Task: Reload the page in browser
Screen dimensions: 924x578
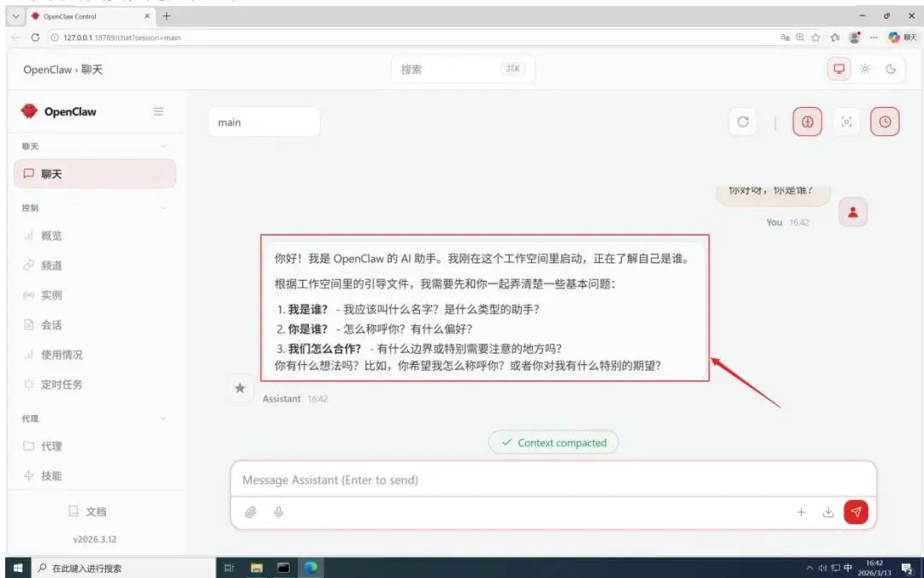Action: pos(35,37)
